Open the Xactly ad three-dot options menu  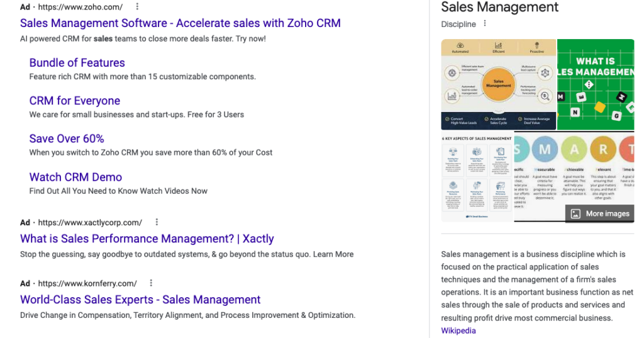click(157, 222)
